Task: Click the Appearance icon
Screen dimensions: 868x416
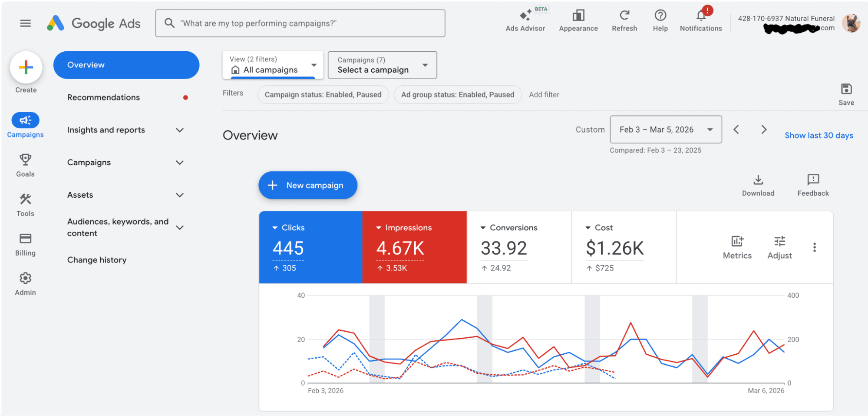Action: 578,20
